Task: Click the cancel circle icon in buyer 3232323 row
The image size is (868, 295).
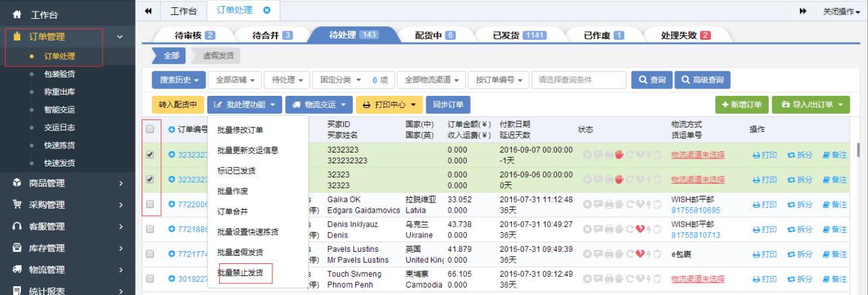Action: (587, 155)
